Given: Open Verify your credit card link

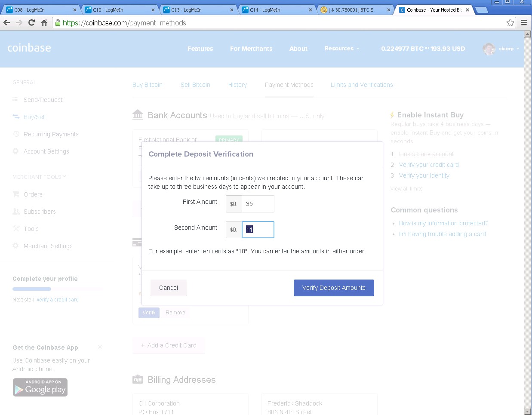Looking at the screenshot, I should (429, 165).
